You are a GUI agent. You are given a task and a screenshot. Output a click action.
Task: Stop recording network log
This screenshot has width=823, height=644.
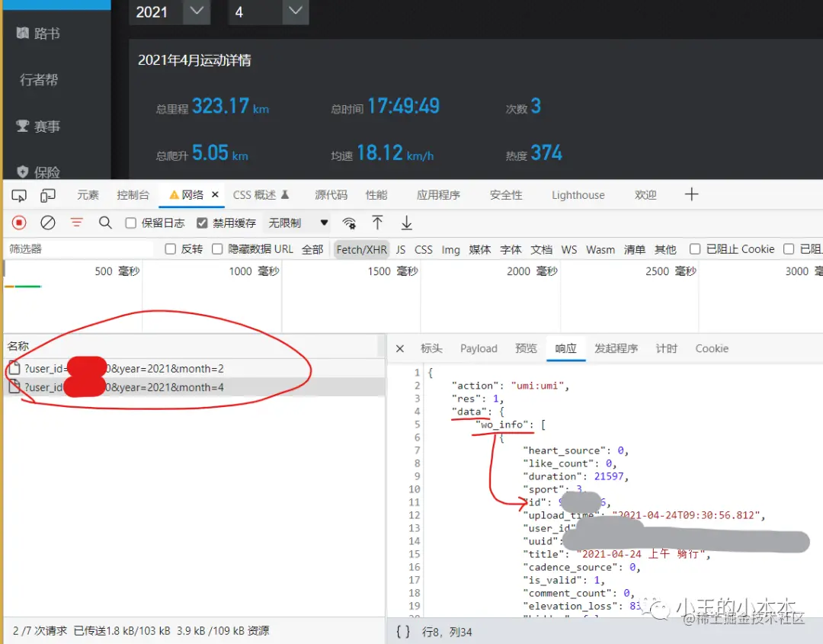[x=19, y=223]
